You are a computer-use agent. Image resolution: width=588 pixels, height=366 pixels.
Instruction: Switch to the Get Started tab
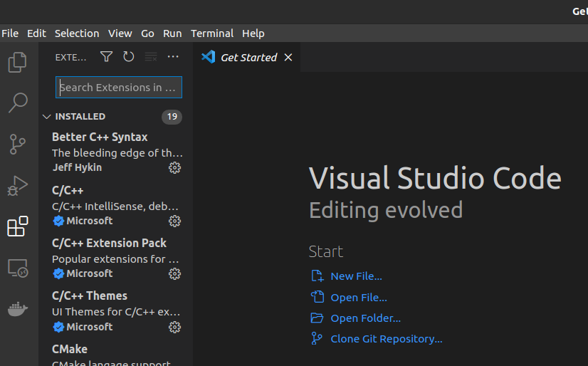click(x=247, y=57)
